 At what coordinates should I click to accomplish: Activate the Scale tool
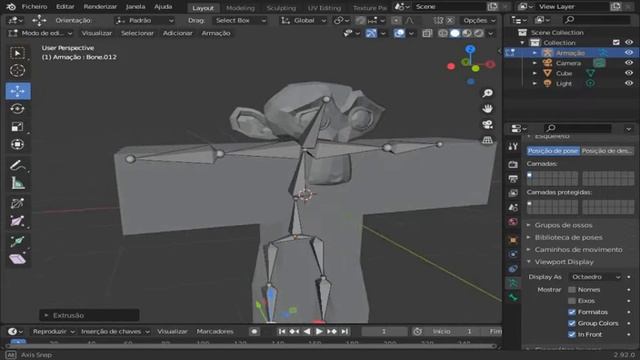coord(18,127)
